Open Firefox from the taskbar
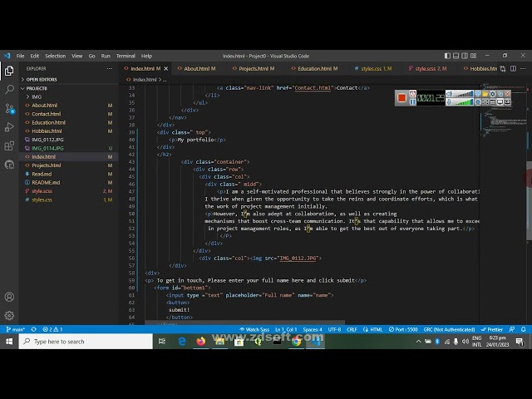The image size is (532, 399). [x=201, y=342]
